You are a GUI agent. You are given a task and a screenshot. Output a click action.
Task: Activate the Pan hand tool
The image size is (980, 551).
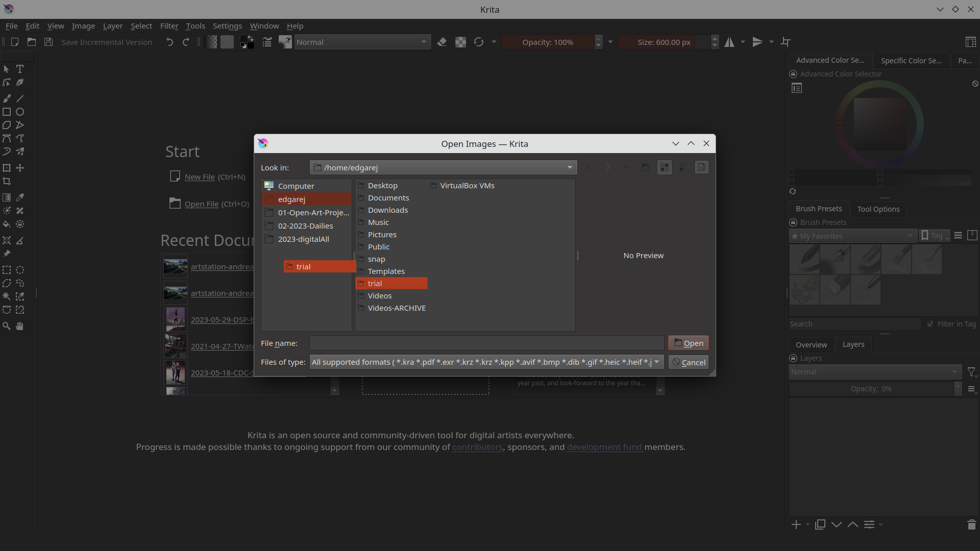[x=20, y=326]
